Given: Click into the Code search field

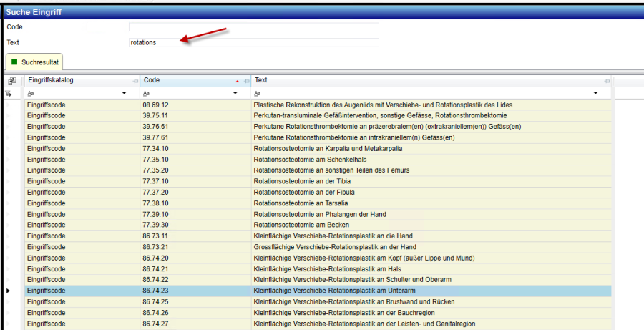Looking at the screenshot, I should 253,27.
